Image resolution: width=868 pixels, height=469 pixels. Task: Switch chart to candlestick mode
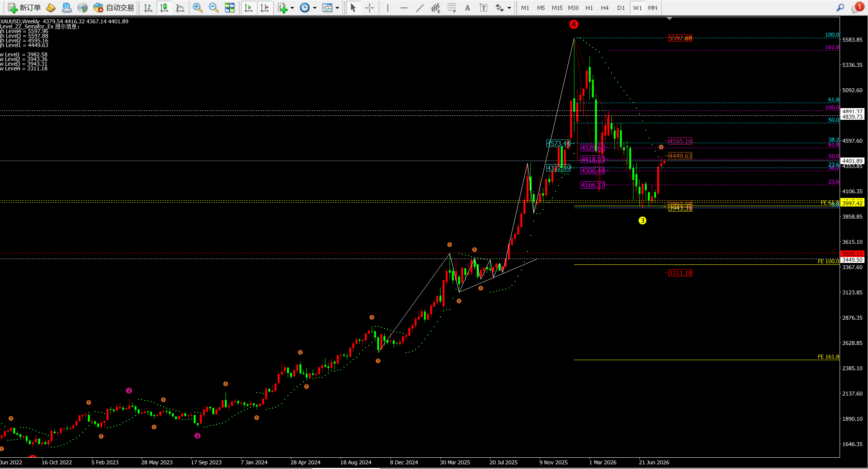[164, 8]
